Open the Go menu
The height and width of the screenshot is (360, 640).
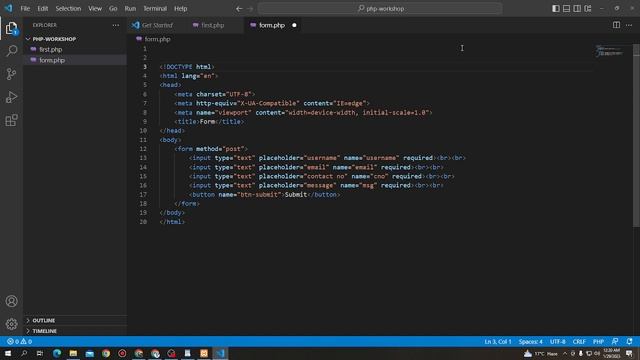coord(113,9)
